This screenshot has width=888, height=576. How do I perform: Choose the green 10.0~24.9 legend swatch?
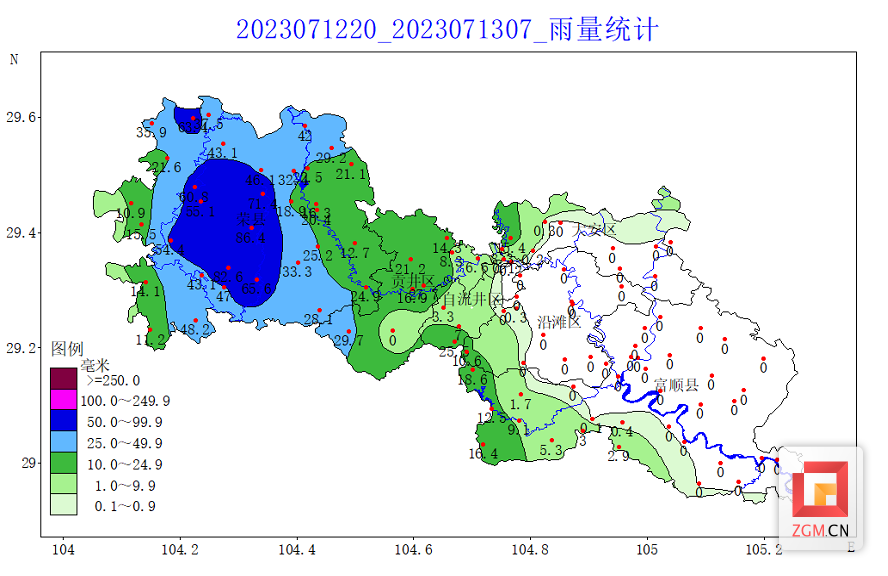tap(63, 463)
